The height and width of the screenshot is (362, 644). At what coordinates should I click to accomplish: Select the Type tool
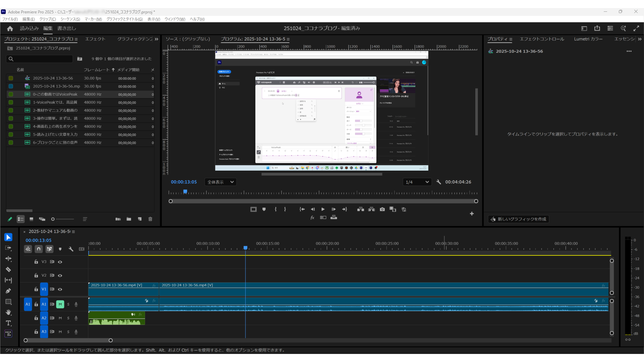(8, 323)
